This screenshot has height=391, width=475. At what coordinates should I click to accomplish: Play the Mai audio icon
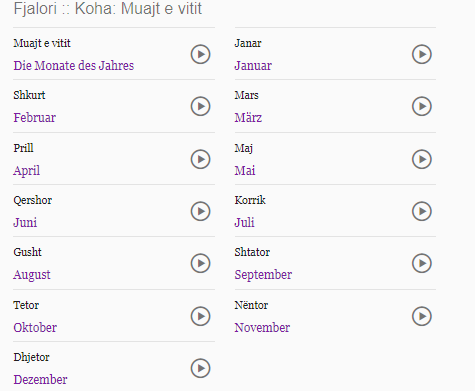coord(422,159)
